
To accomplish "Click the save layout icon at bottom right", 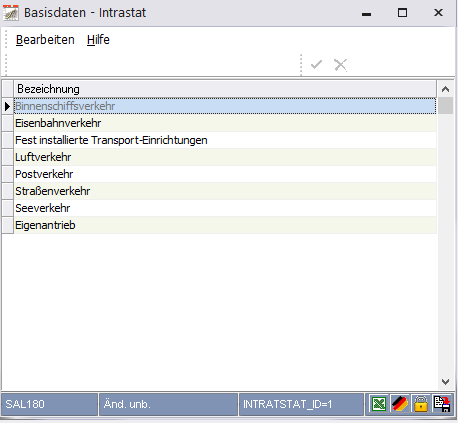I will [x=442, y=404].
